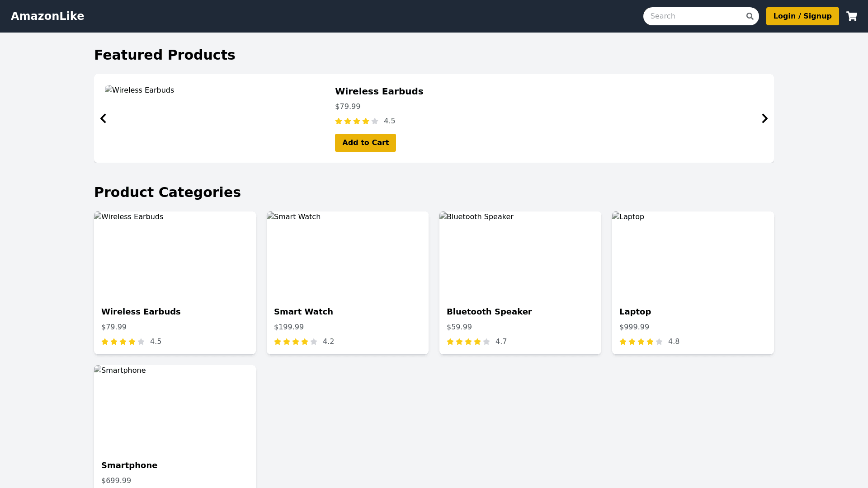Click fifth star on featured Wireless Earbuds rating

click(375, 121)
